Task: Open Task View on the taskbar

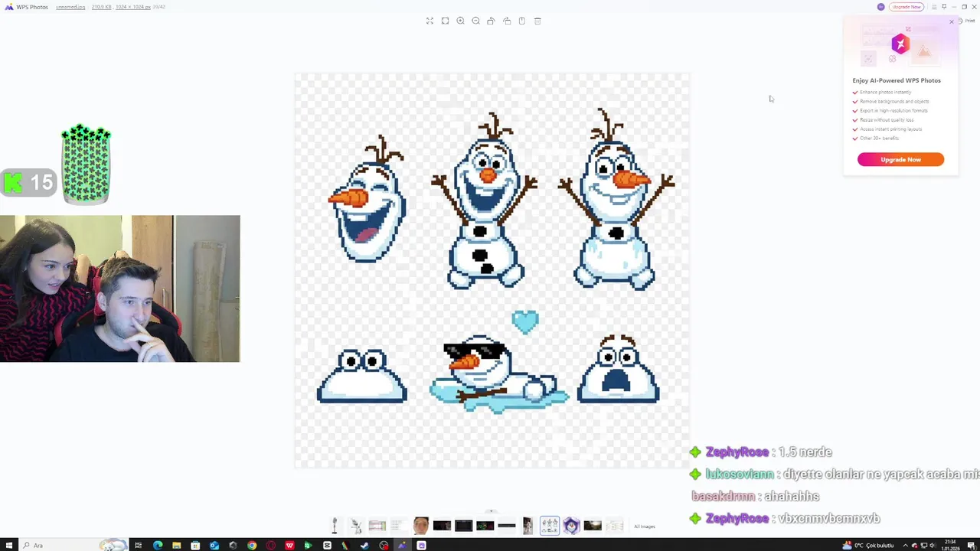Action: pos(139,546)
